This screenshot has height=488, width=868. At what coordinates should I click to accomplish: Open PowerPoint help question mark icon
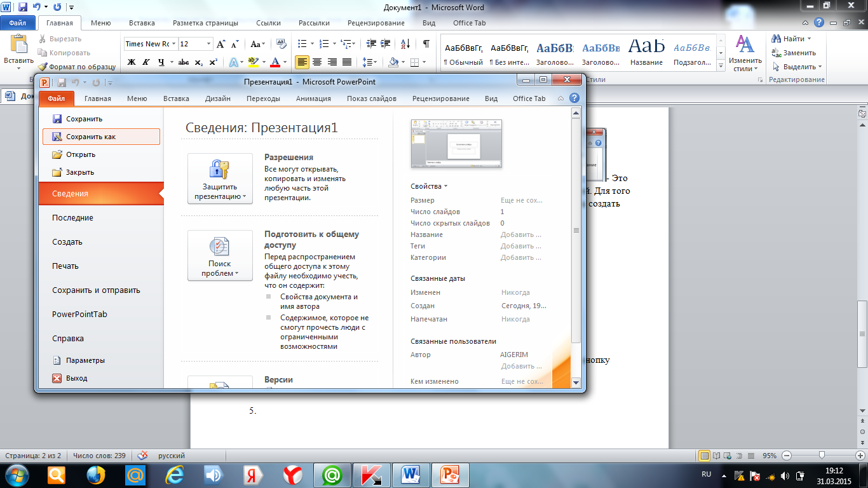574,98
